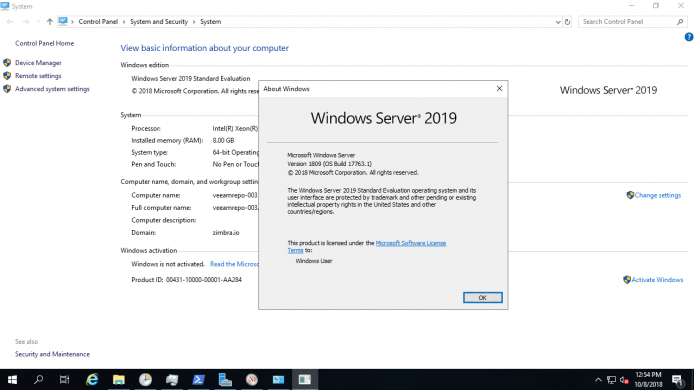Screen dimensions: 694x390
Task: Open the monitor-and-pictures icon on the taskbar
Action: click(172, 380)
